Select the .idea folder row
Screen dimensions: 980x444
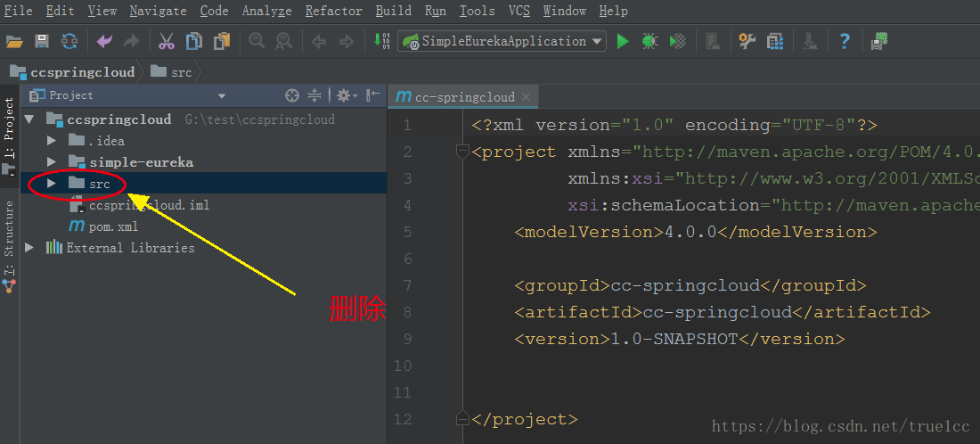(x=204, y=141)
